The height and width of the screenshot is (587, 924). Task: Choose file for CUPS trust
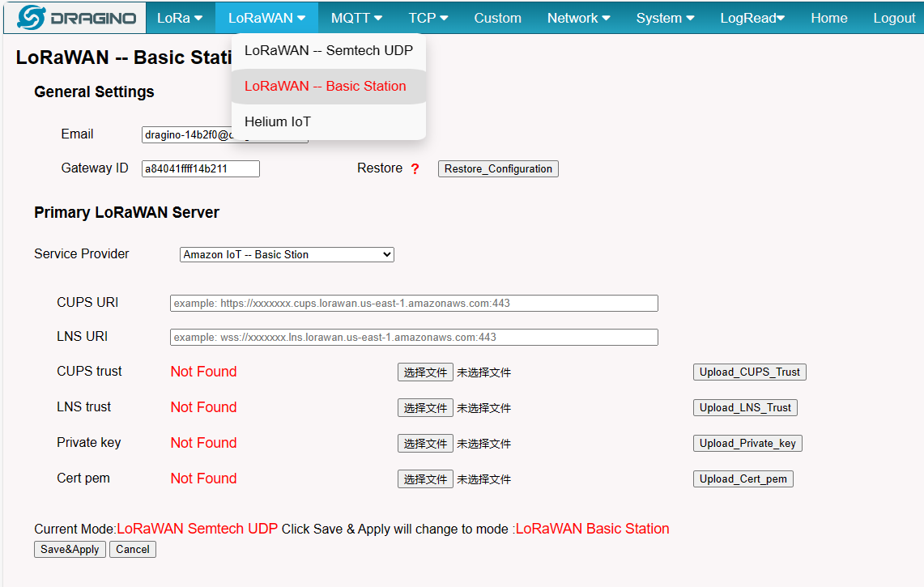(x=425, y=372)
